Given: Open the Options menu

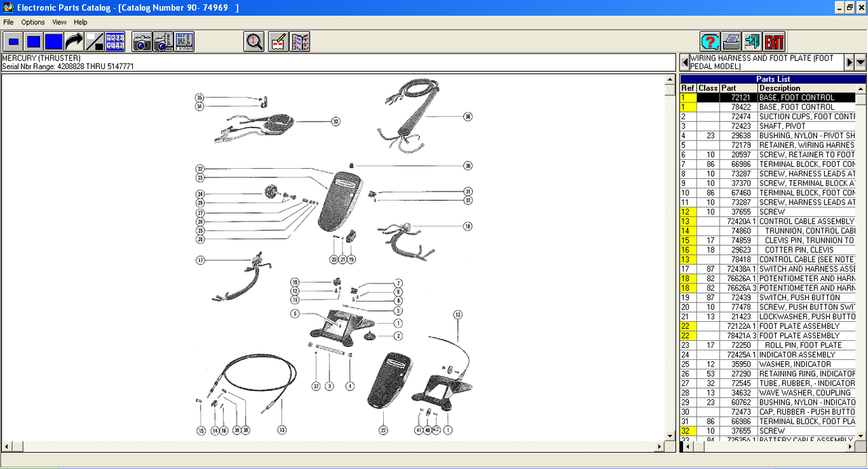Looking at the screenshot, I should coord(33,22).
